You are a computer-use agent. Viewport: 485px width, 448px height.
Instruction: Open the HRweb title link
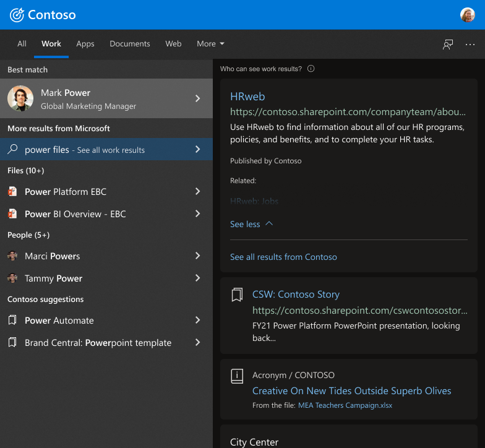[x=247, y=97]
